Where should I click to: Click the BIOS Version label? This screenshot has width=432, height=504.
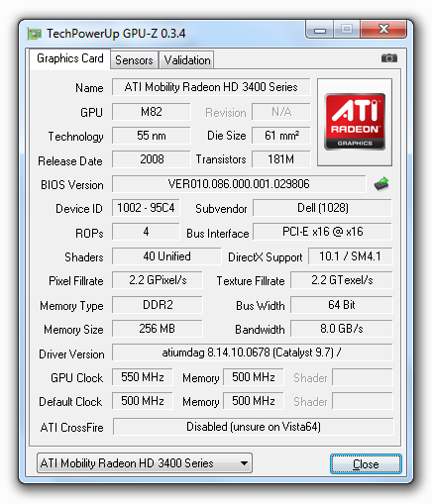coord(72,185)
